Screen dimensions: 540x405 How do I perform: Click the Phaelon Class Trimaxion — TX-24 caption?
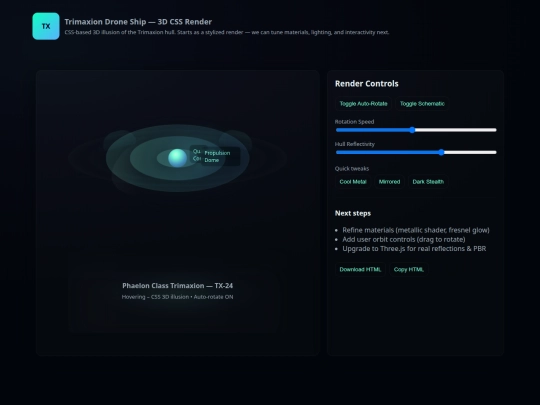point(177,285)
